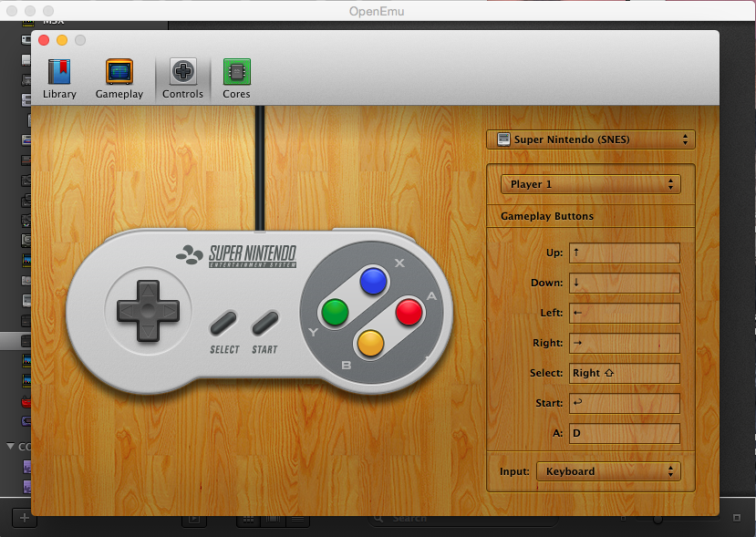Click the START button on the controller
756x537 pixels.
(265, 324)
